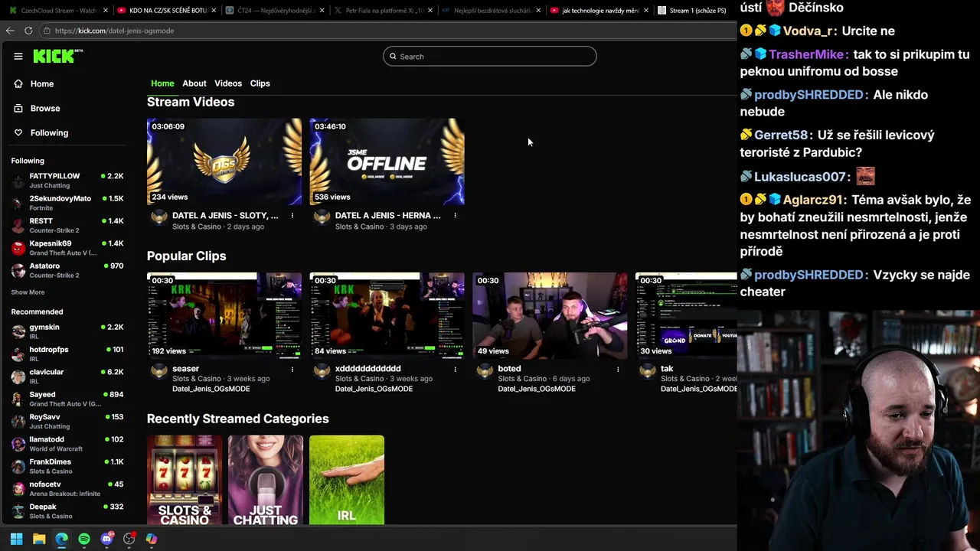The height and width of the screenshot is (551, 980).
Task: Open File Explorer from taskbar
Action: pyautogui.click(x=39, y=539)
